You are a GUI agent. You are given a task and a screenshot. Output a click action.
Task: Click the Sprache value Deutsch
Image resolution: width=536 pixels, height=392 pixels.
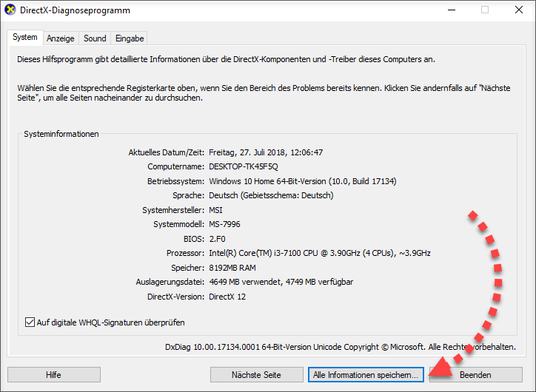click(x=271, y=195)
